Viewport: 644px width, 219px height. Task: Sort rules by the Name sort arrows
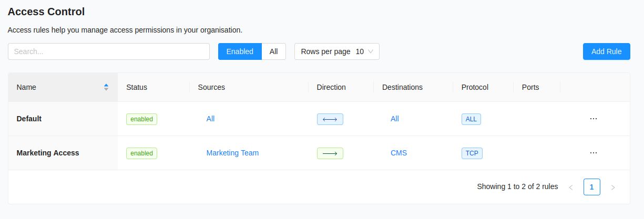click(x=106, y=87)
